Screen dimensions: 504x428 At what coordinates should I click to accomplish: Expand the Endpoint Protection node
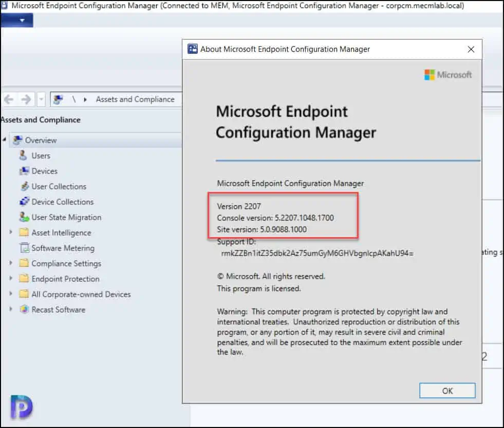(x=11, y=278)
